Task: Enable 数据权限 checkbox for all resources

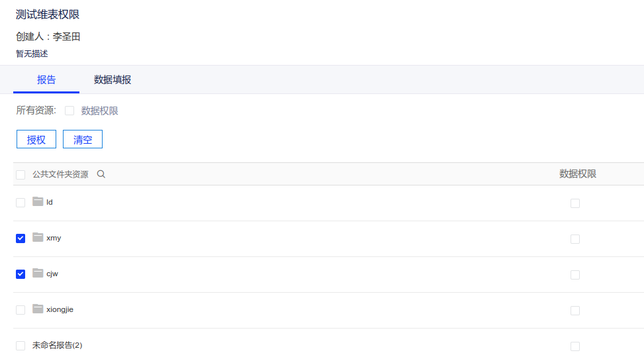Action: [x=69, y=111]
